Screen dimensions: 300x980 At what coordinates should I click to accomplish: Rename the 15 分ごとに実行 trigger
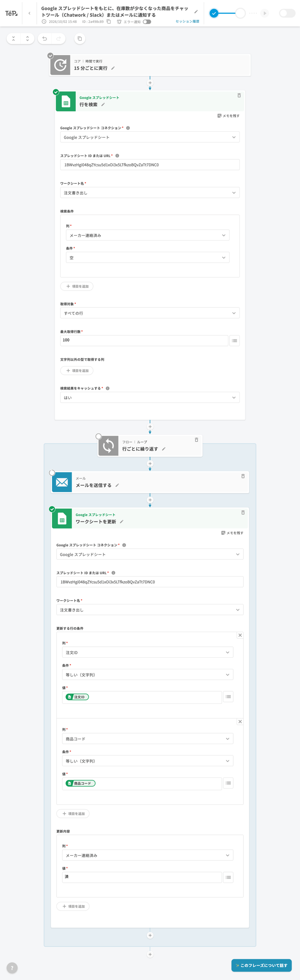point(113,68)
